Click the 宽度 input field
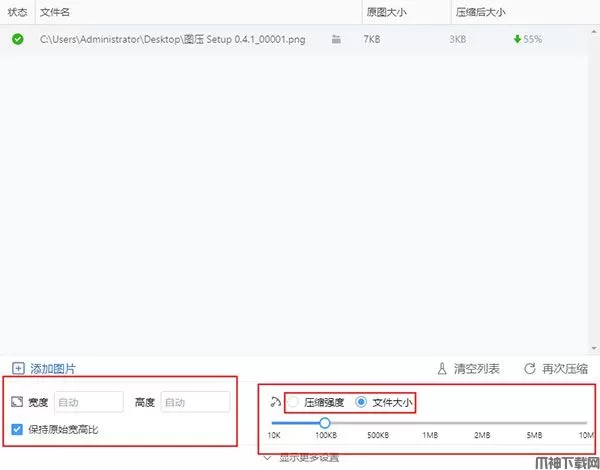Image resolution: width=600 pixels, height=470 pixels. coord(89,402)
